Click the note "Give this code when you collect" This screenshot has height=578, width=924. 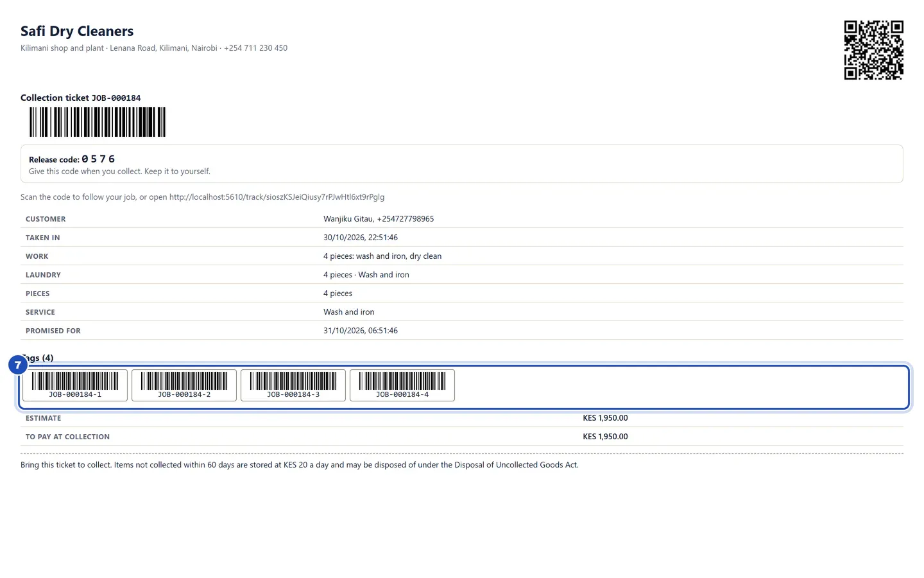(119, 171)
